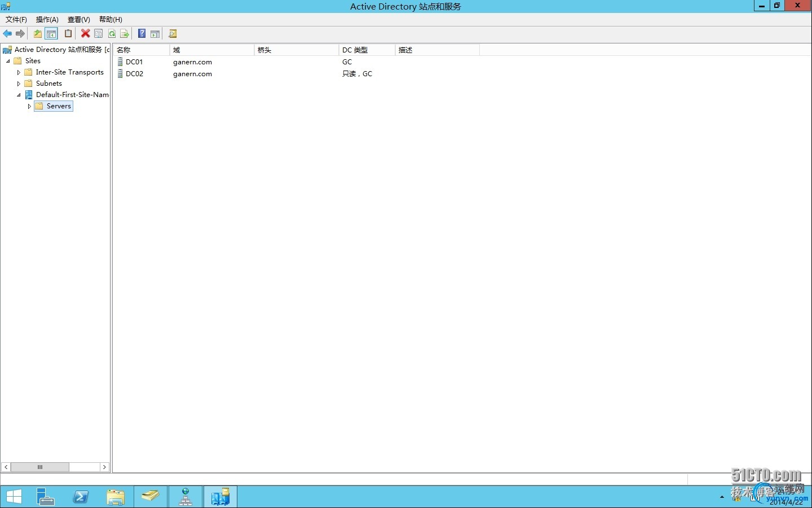The image size is (812, 508).
Task: Click the tree pane horizontal scrollbar thumb
Action: tap(40, 467)
